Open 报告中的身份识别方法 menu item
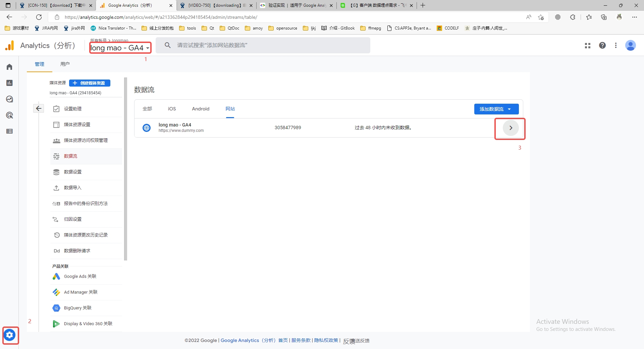 (x=86, y=203)
